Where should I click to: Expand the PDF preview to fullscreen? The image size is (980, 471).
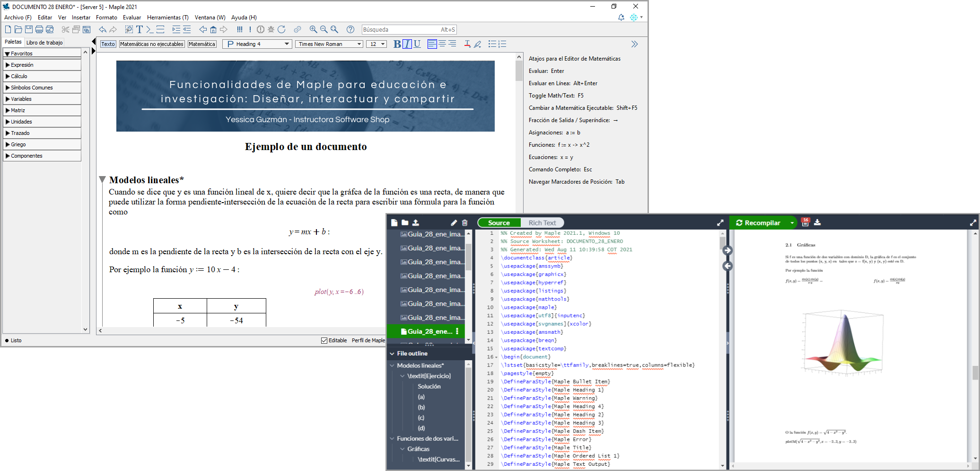tap(973, 222)
